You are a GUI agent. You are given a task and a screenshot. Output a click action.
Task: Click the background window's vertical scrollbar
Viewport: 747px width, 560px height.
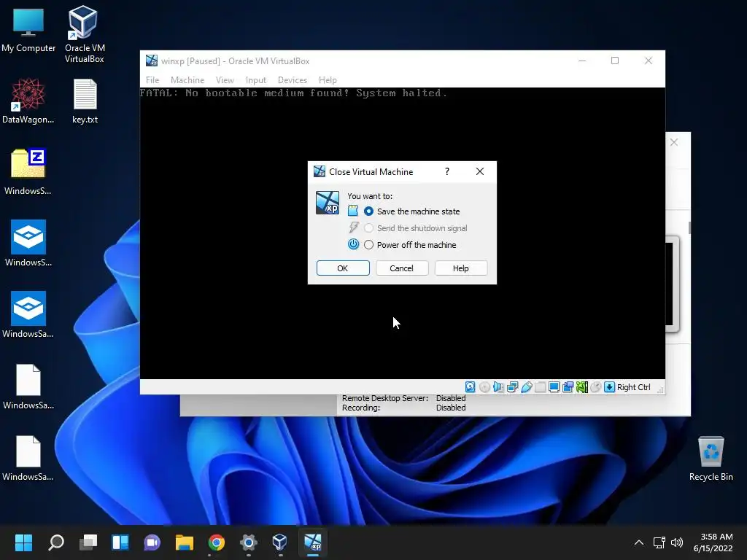pos(689,227)
